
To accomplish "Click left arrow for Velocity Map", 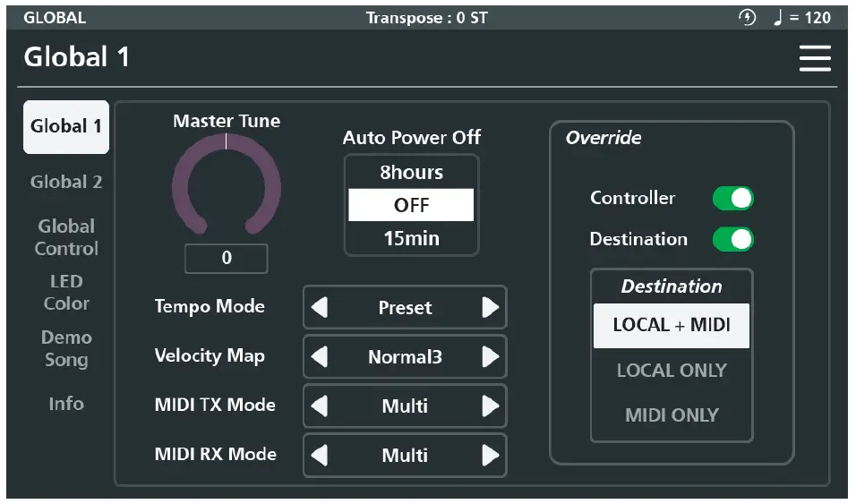I will click(x=320, y=357).
